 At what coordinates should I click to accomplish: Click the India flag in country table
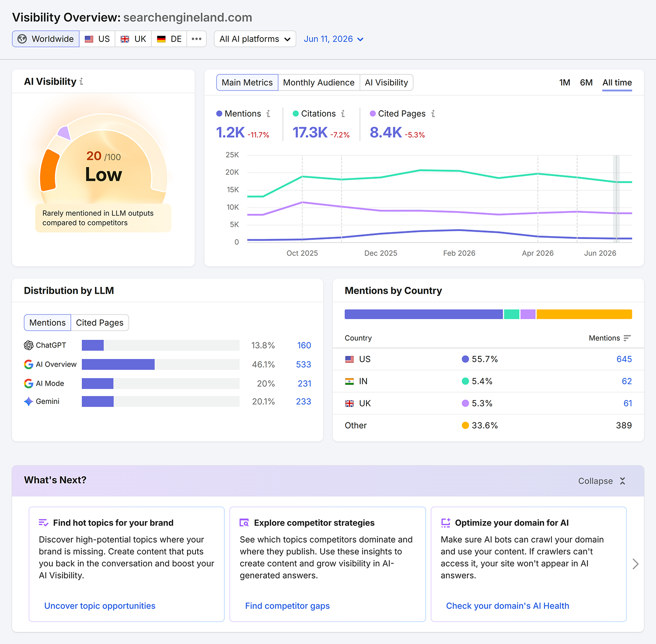coord(349,381)
